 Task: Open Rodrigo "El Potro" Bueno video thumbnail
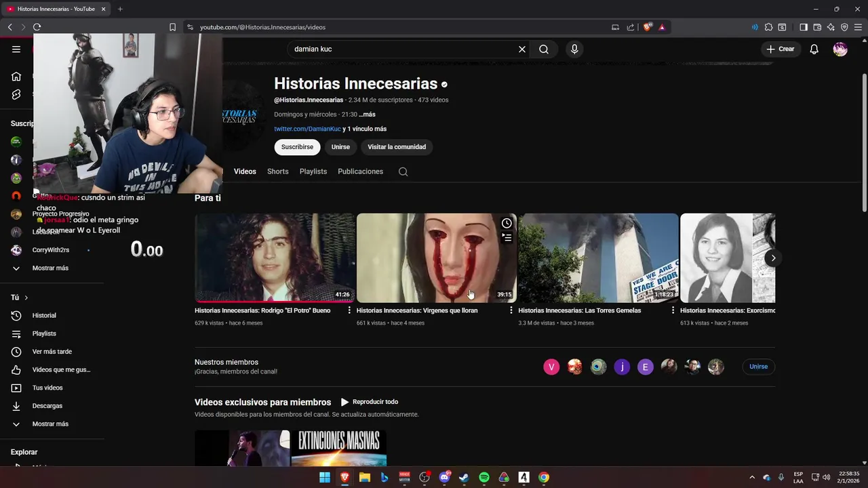275,258
